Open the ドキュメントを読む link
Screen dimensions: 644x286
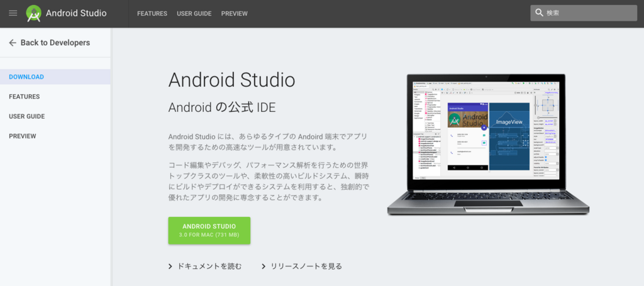point(209,267)
